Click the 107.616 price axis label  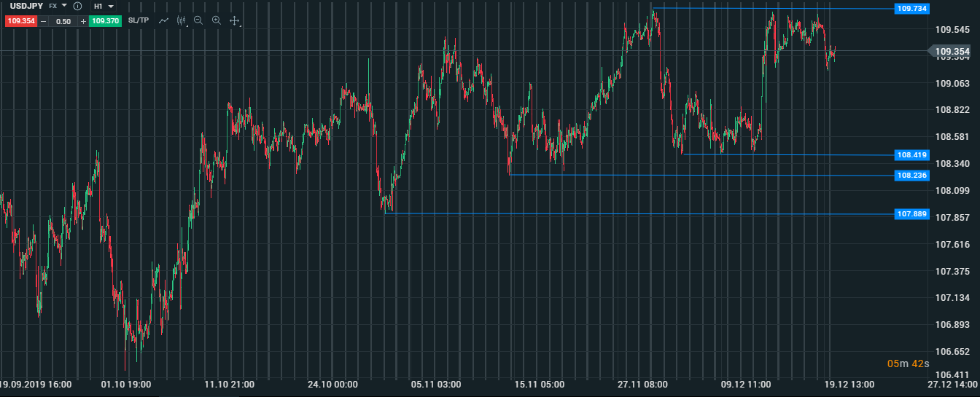click(x=952, y=245)
